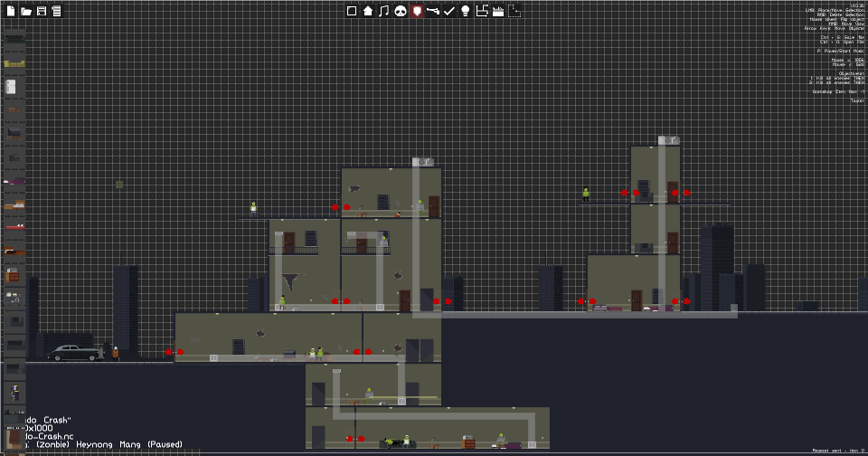Select the purple bed palette item
Screen dimensions: 868x456
tap(14, 181)
